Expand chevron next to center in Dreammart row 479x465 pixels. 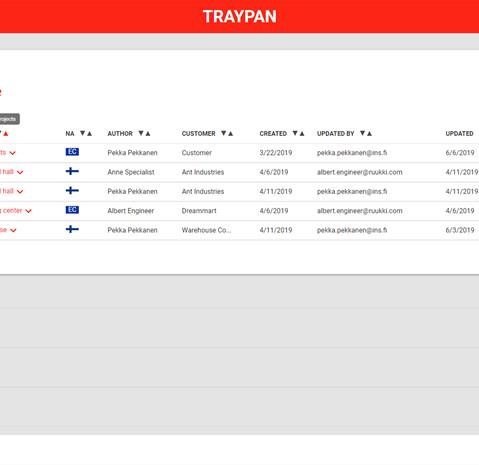click(28, 211)
